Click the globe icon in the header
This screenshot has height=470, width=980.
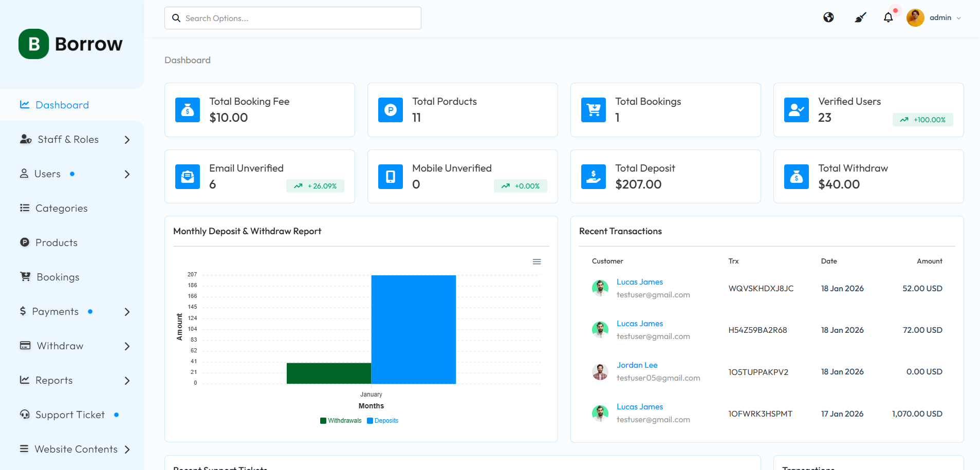[x=828, y=17]
